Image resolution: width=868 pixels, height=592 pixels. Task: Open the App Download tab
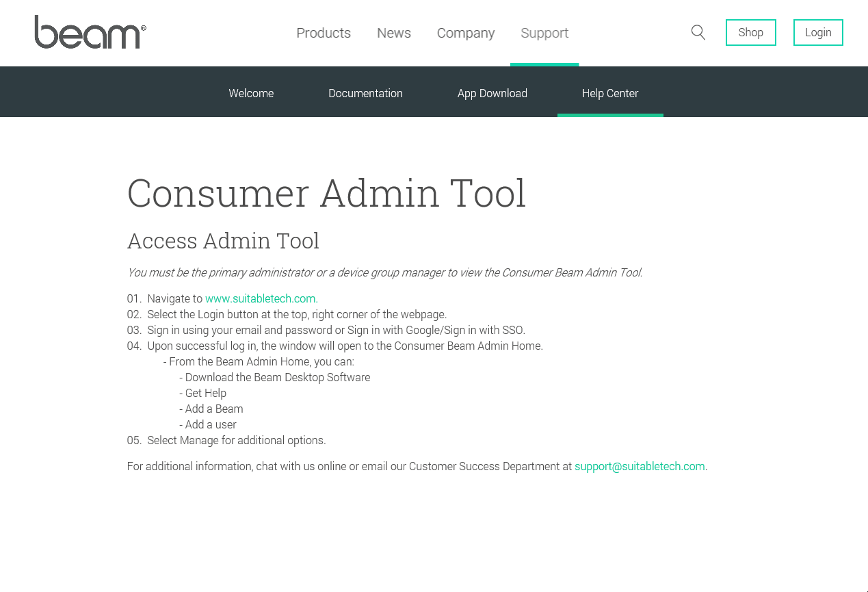coord(492,93)
